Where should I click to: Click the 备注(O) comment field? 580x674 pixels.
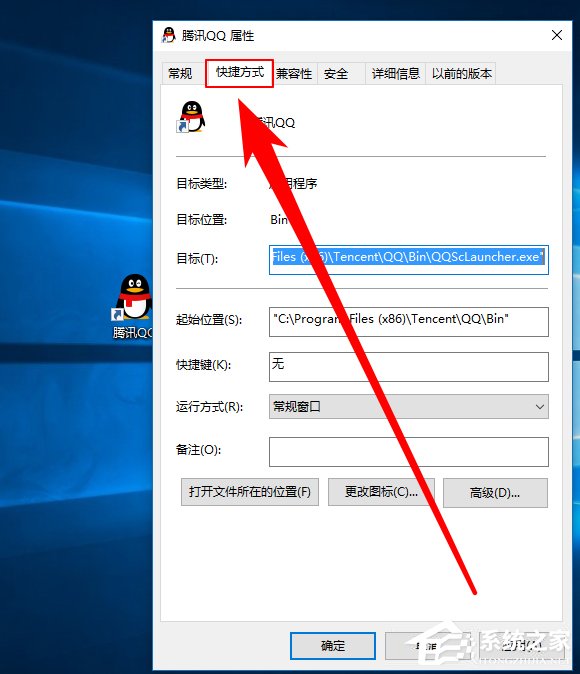(x=408, y=452)
